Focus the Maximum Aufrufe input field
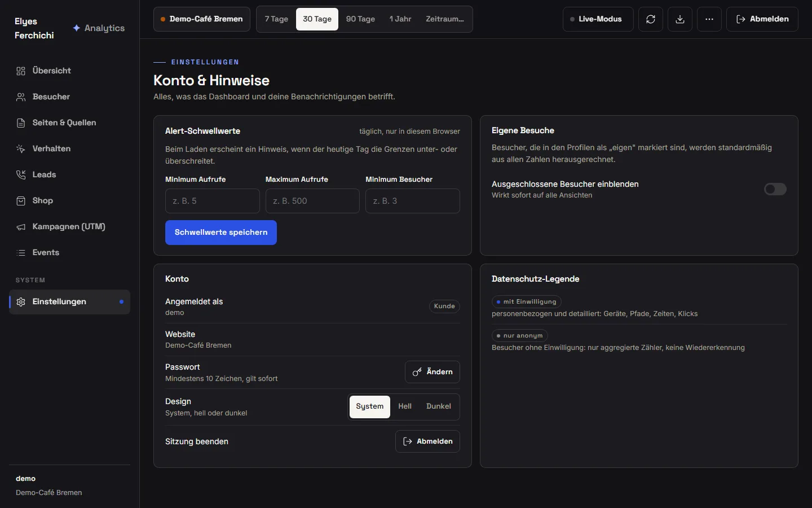The image size is (812, 508). [x=312, y=201]
